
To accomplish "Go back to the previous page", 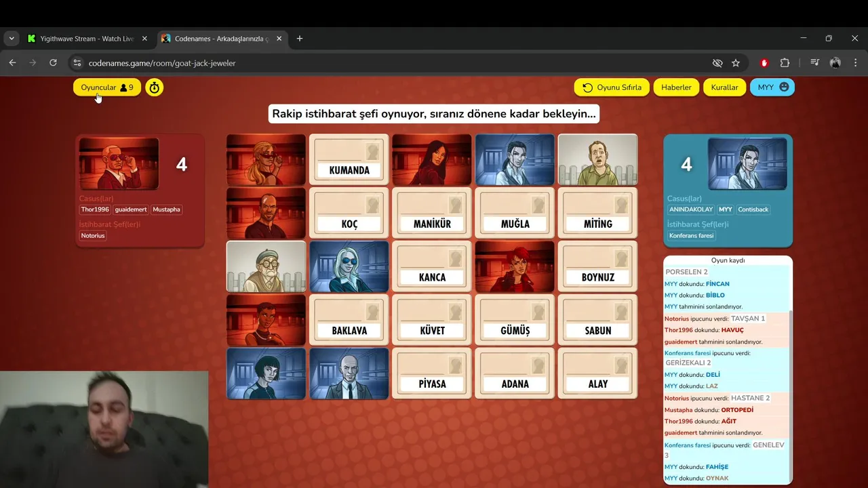I will coord(12,63).
